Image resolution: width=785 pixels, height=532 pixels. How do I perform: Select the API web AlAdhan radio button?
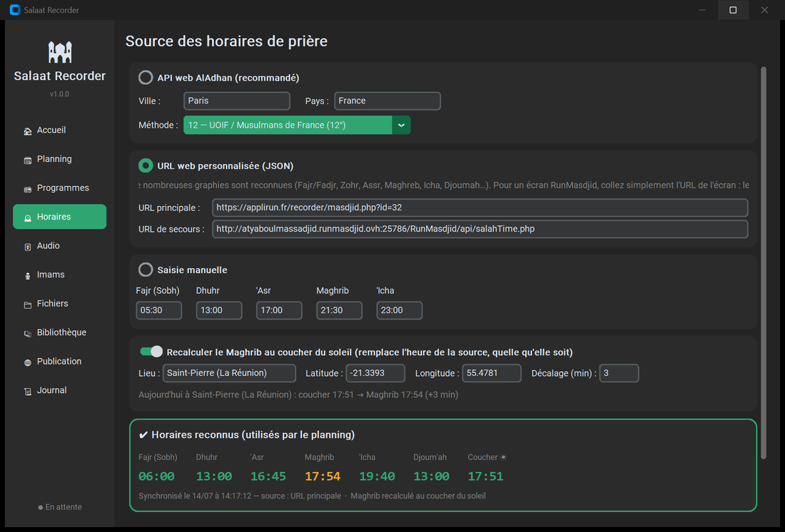click(146, 78)
